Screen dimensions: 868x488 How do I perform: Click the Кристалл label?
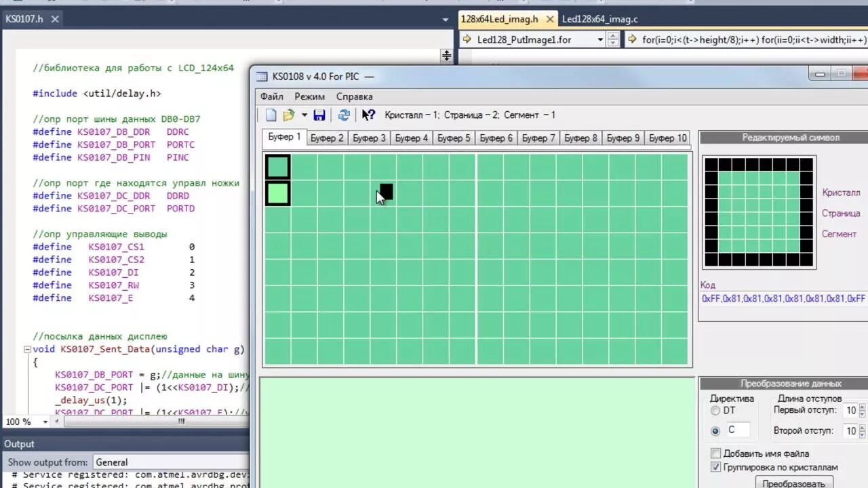tap(841, 192)
